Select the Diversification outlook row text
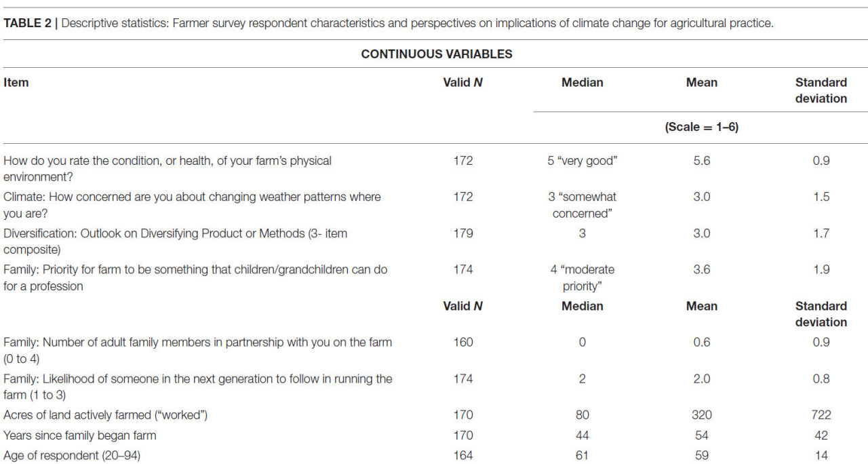868x464 pixels. [175, 241]
